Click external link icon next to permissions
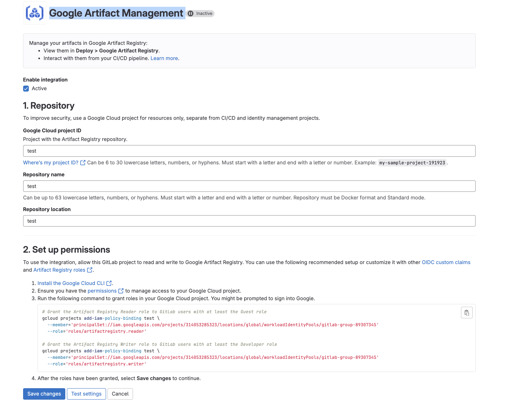 coord(121,291)
